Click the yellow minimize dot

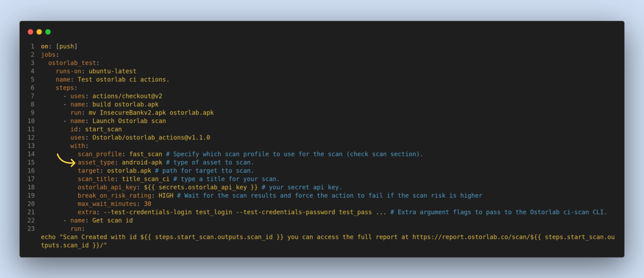[39, 32]
